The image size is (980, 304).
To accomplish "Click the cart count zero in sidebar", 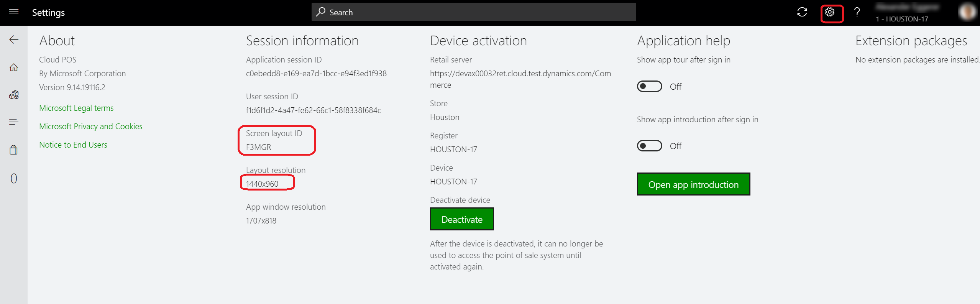I will 14,179.
